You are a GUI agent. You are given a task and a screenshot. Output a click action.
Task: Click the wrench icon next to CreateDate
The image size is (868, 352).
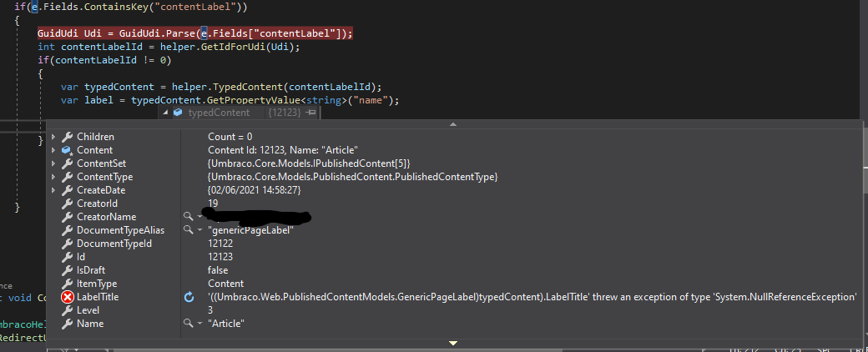[67, 190]
